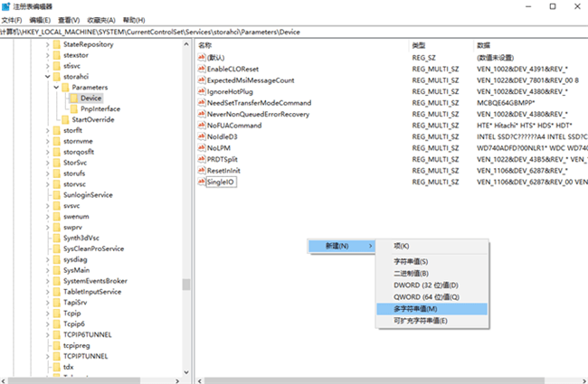Click the NeverNonQueuedErrorRecovery value icon
The image size is (588, 384).
click(202, 114)
